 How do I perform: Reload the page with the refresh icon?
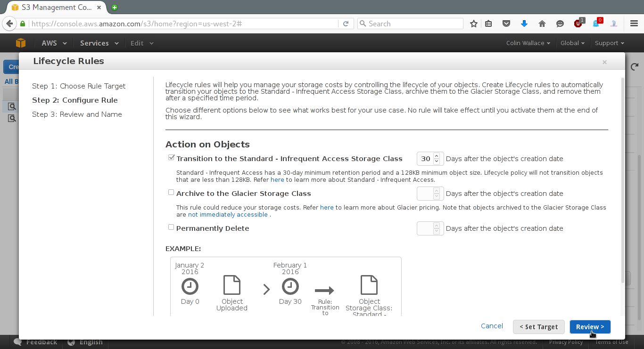tap(346, 24)
